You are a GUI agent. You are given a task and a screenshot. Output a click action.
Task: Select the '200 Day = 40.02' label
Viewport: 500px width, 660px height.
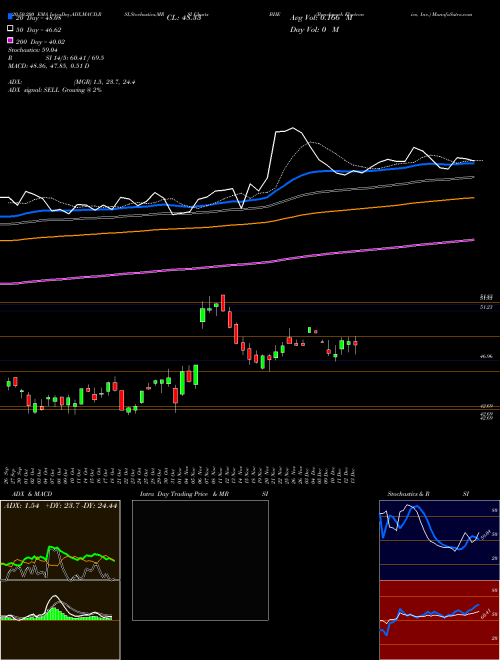tap(40, 42)
